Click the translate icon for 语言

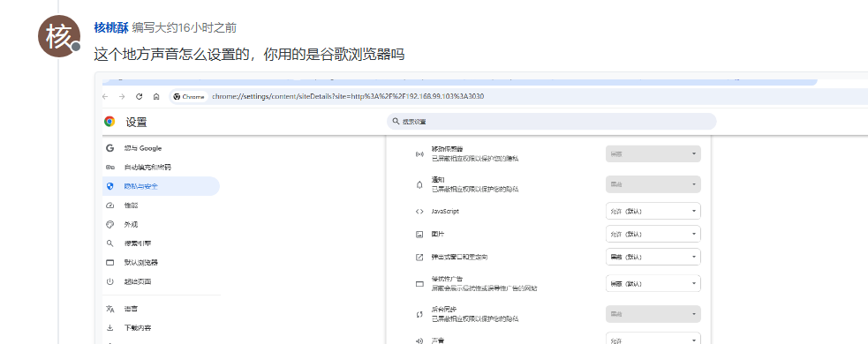pyautogui.click(x=110, y=309)
